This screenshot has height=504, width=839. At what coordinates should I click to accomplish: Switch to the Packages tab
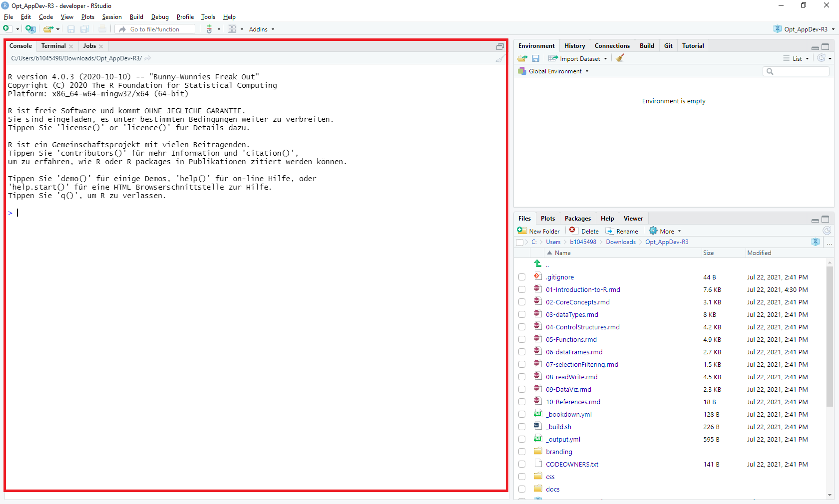578,219
